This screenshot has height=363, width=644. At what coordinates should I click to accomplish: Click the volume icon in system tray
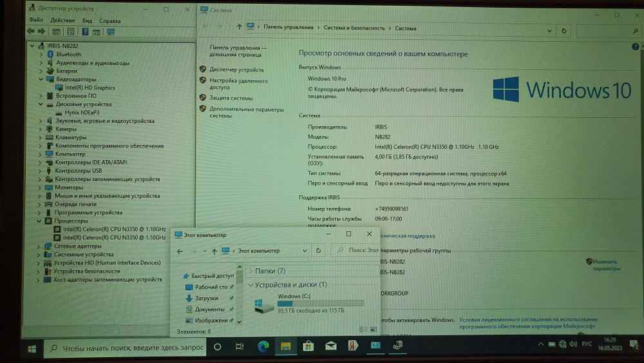tap(573, 344)
